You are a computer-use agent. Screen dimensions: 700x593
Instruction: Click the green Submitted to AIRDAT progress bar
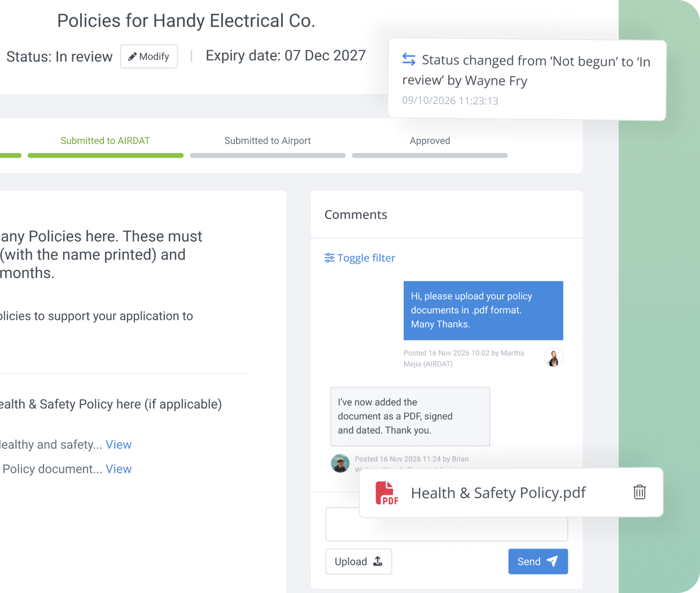(106, 155)
